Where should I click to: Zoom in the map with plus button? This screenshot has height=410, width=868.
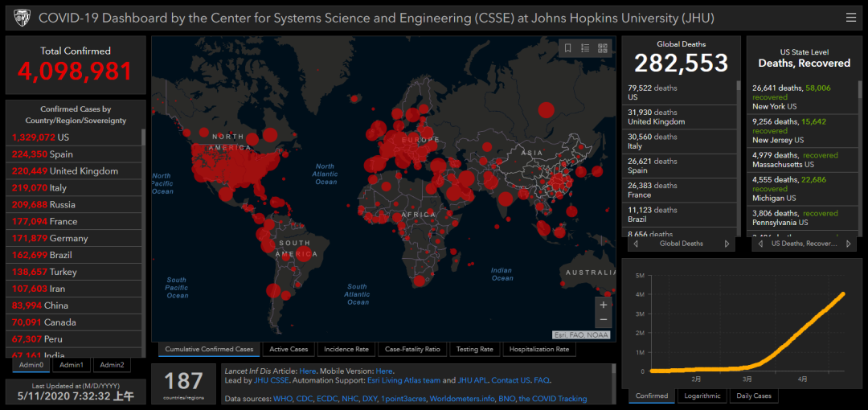[604, 305]
